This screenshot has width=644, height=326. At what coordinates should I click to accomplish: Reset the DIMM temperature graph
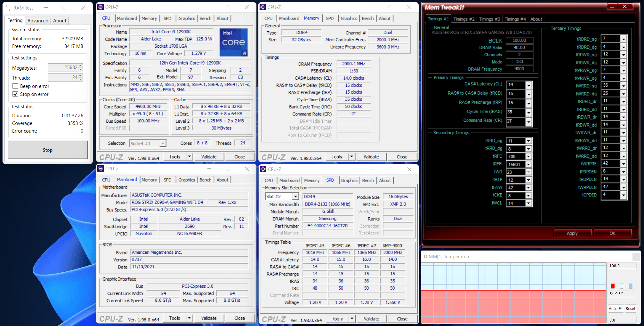(x=630, y=308)
